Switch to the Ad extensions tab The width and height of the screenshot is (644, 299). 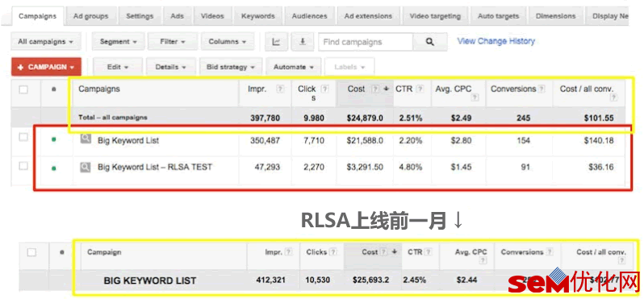pos(369,16)
